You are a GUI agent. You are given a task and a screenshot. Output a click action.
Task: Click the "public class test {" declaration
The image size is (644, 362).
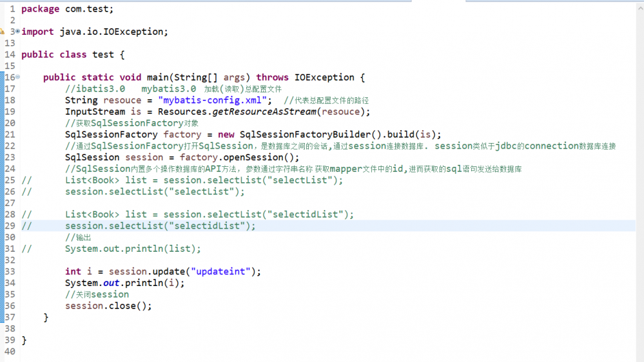(x=73, y=55)
